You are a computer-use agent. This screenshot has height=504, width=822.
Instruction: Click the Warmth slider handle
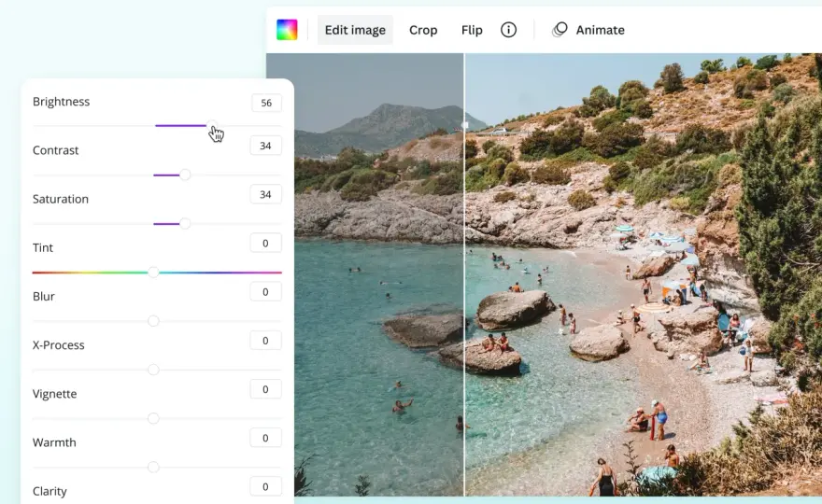[x=153, y=467]
